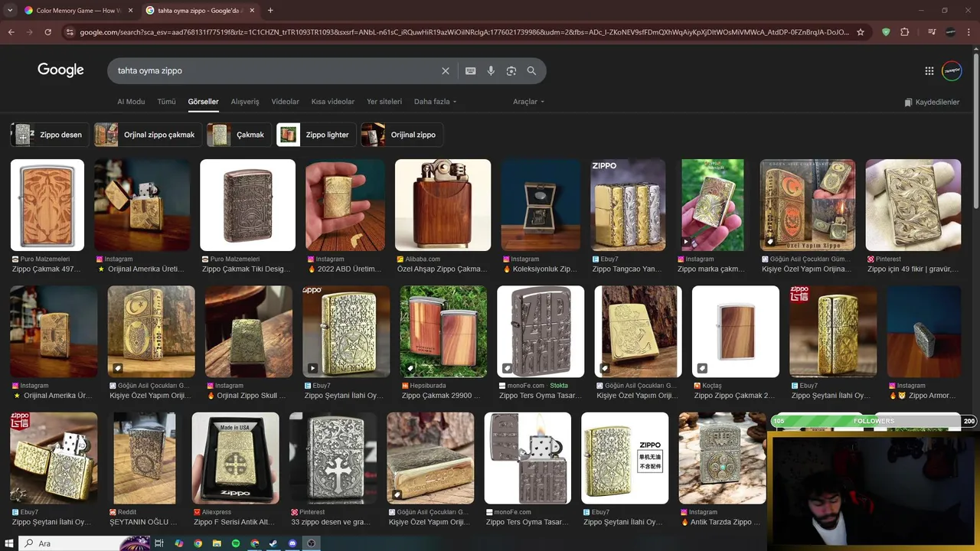Image resolution: width=980 pixels, height=551 pixels.
Task: Click the Windows taskbar Ara search box
Action: coord(75,543)
